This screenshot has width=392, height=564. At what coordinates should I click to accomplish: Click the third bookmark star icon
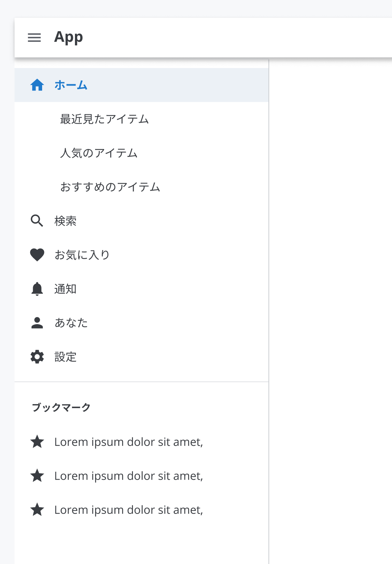point(37,510)
